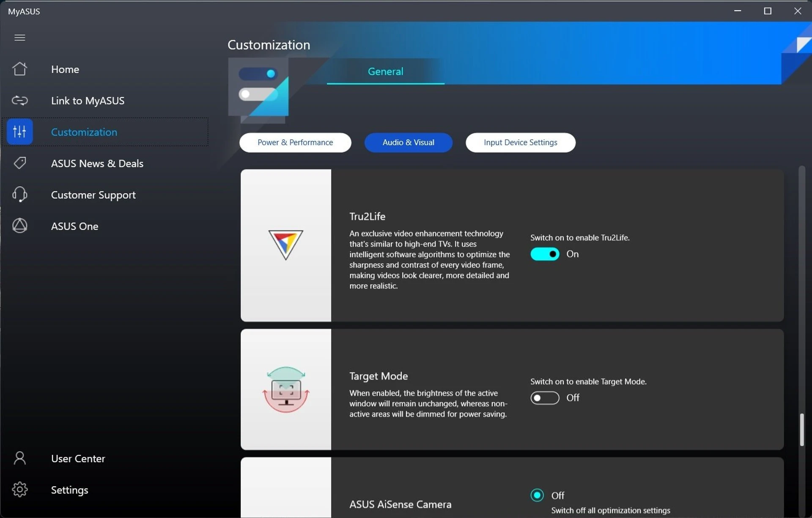This screenshot has height=518, width=812.
Task: Click the Customization toggle graphic in the header
Action: 258,91
